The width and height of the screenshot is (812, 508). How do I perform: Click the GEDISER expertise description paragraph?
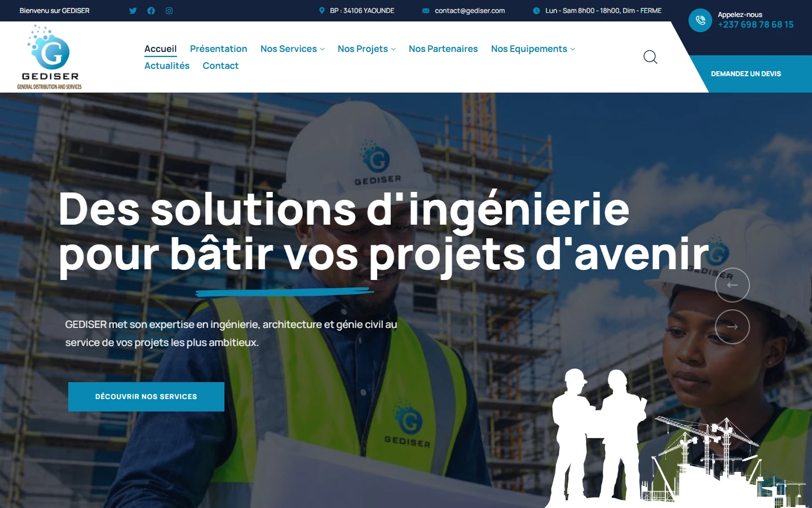(x=231, y=334)
